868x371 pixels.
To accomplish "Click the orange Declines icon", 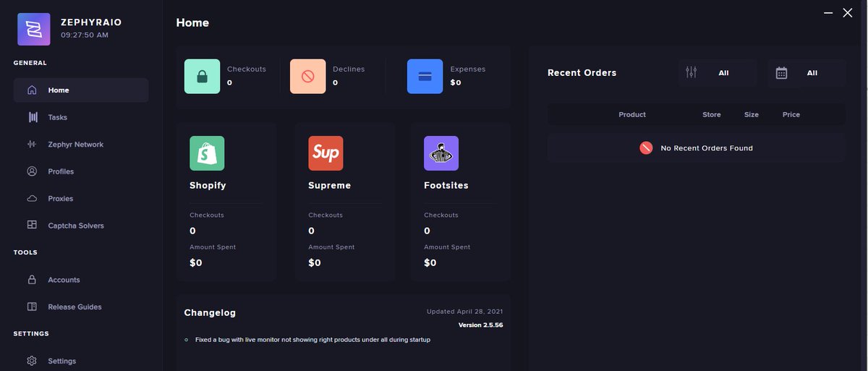I will 307,77.
